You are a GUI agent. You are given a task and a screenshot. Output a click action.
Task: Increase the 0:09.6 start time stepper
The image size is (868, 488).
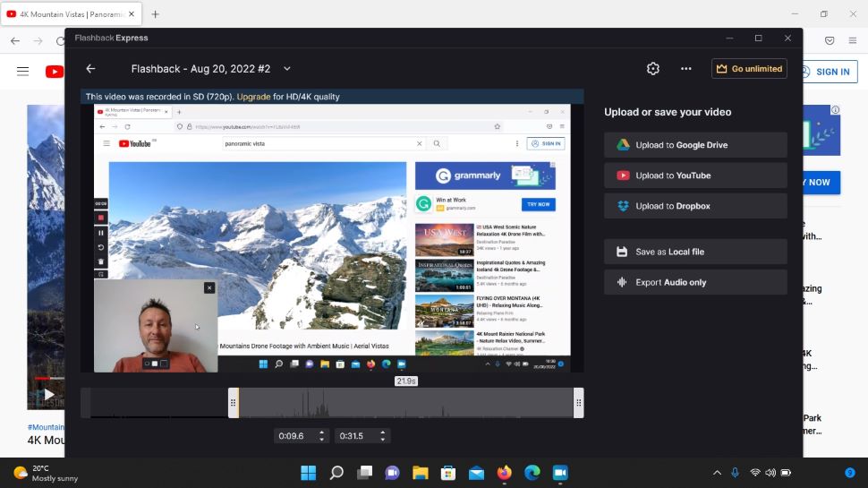(x=321, y=432)
